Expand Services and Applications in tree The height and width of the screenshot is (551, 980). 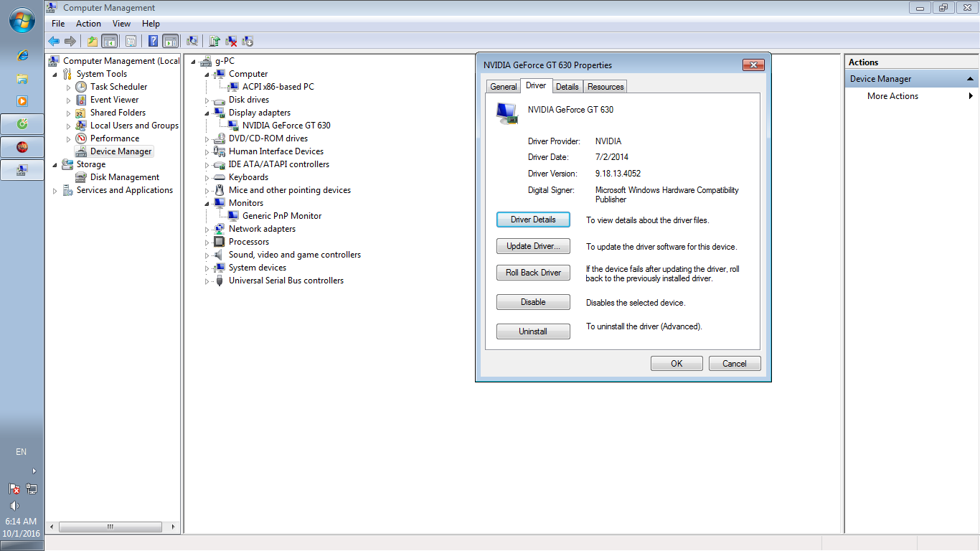coord(55,191)
